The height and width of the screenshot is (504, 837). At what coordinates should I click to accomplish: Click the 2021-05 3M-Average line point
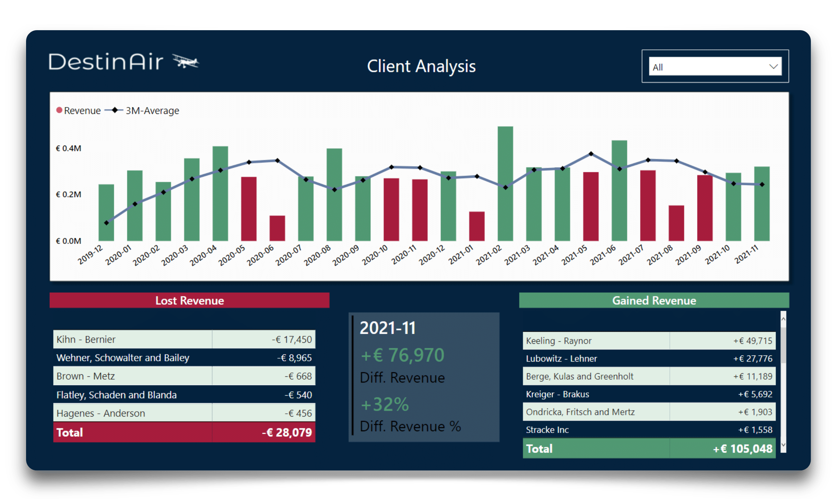click(591, 154)
